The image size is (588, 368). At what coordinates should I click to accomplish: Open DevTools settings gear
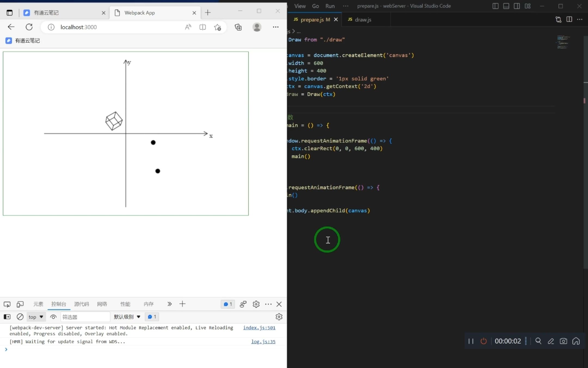pos(256,304)
